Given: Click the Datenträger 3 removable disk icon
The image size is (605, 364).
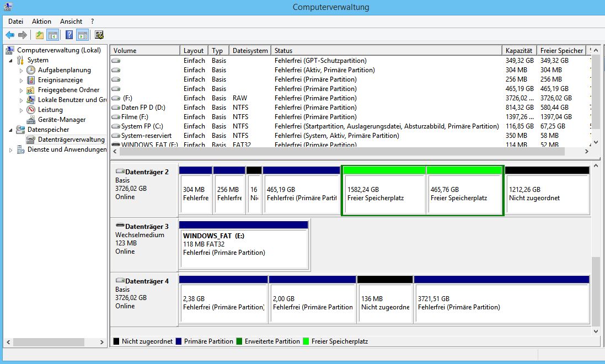Looking at the screenshot, I should (x=120, y=226).
